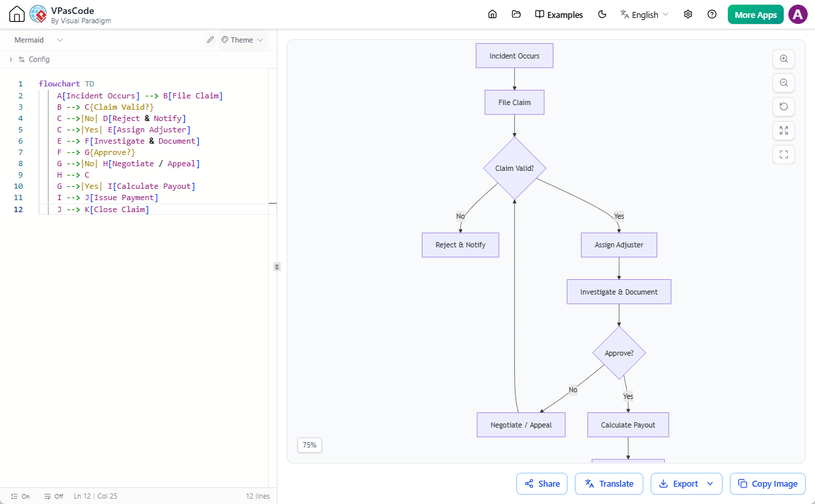Click the help question mark icon
Image resolution: width=815 pixels, height=504 pixels.
pos(712,15)
